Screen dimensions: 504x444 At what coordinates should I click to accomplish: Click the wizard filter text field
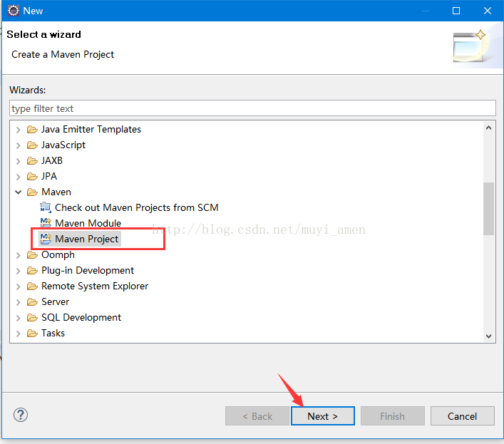click(x=252, y=108)
